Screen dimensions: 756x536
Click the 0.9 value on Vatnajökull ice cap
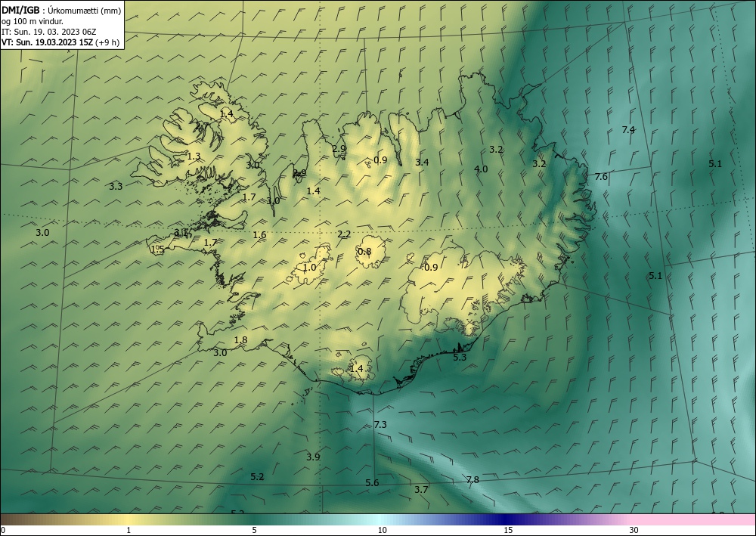pos(431,267)
